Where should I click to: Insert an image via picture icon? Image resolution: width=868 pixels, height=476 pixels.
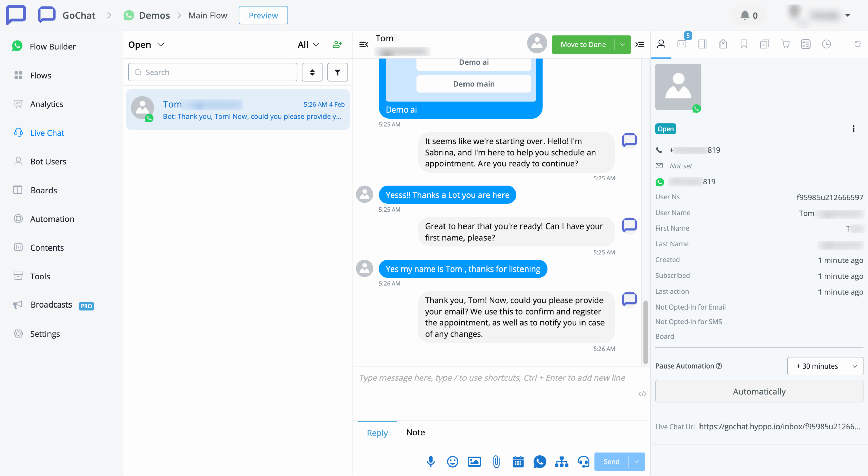(x=474, y=461)
